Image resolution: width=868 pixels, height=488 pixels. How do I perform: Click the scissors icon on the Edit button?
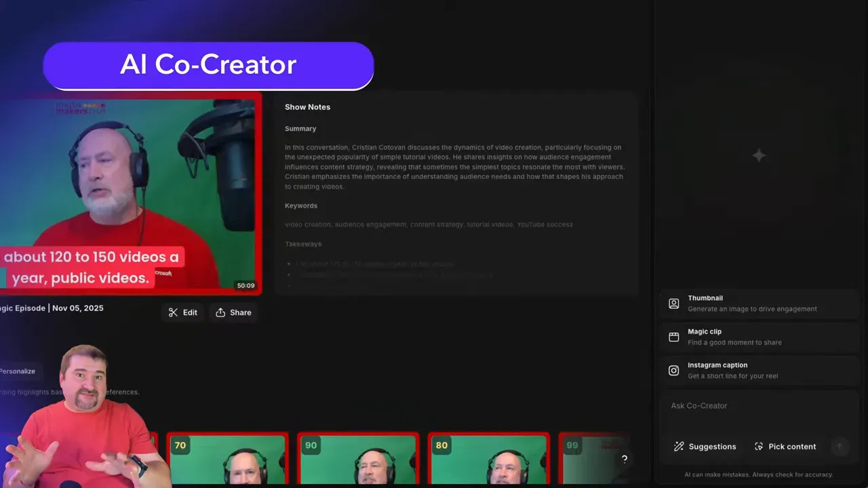[173, 312]
